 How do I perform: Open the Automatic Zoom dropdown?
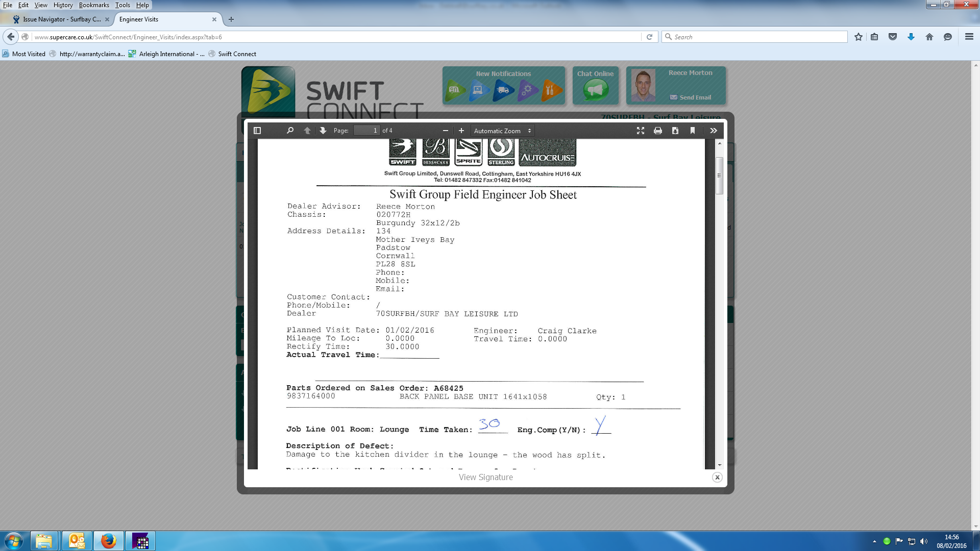502,131
